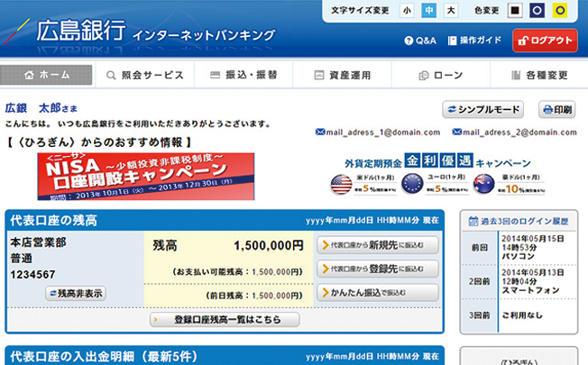The image size is (588, 365).
Task: Open the 各種変更 settings change menu
Action: (539, 76)
